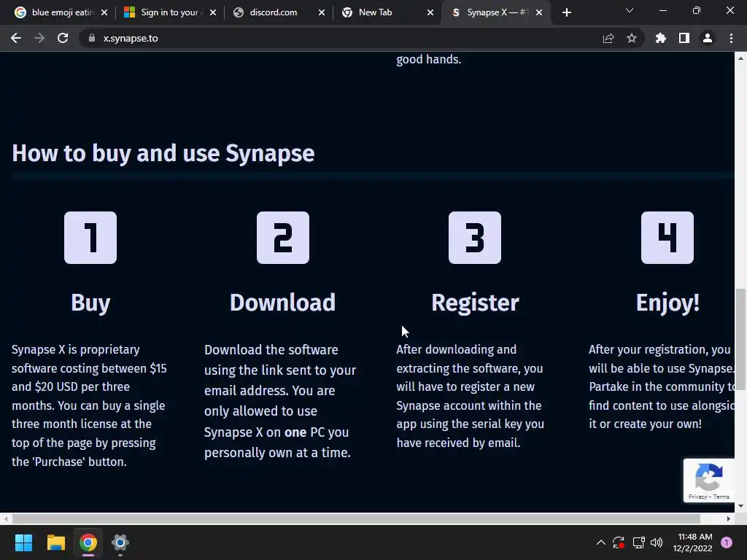
Task: Click the step 4 number icon
Action: pyautogui.click(x=667, y=238)
